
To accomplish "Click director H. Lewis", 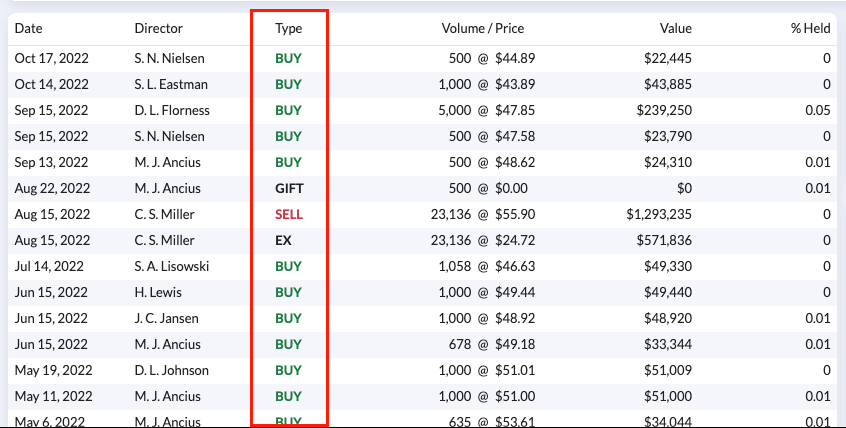I will tap(157, 292).
